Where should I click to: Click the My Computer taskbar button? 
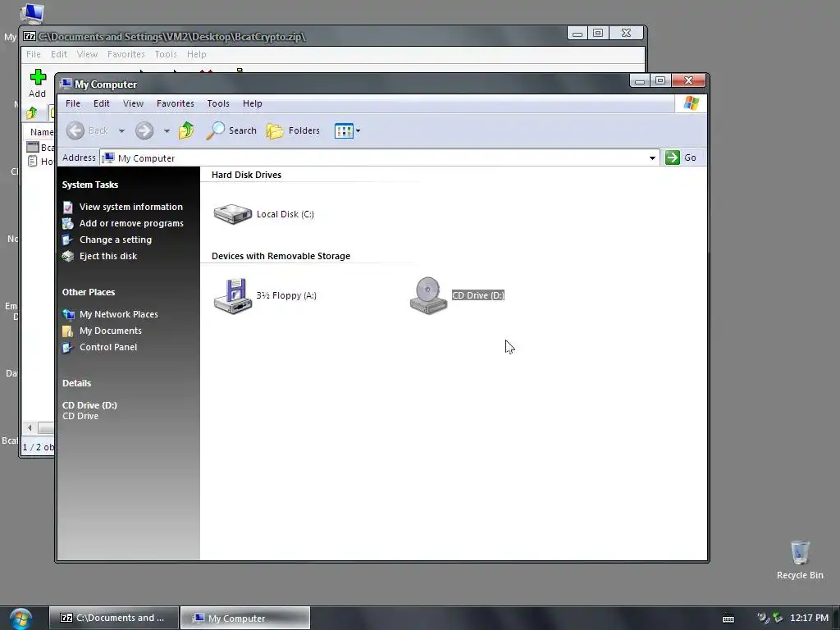pos(244,618)
